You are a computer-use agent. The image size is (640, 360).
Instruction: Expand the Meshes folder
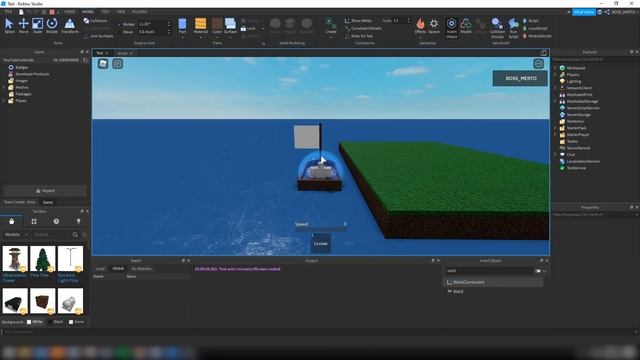[x=4, y=87]
